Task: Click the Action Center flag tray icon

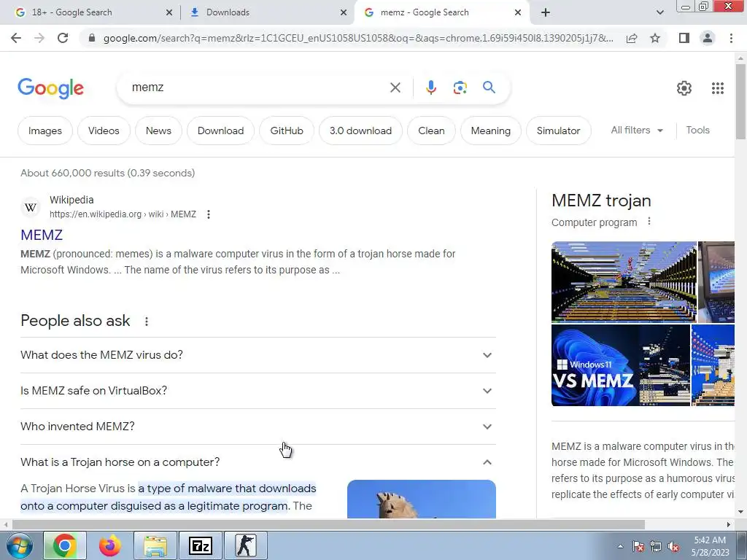Action: point(638,546)
